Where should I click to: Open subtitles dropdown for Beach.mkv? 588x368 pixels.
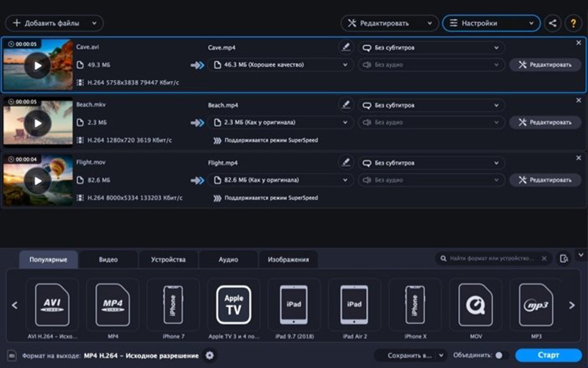point(430,105)
